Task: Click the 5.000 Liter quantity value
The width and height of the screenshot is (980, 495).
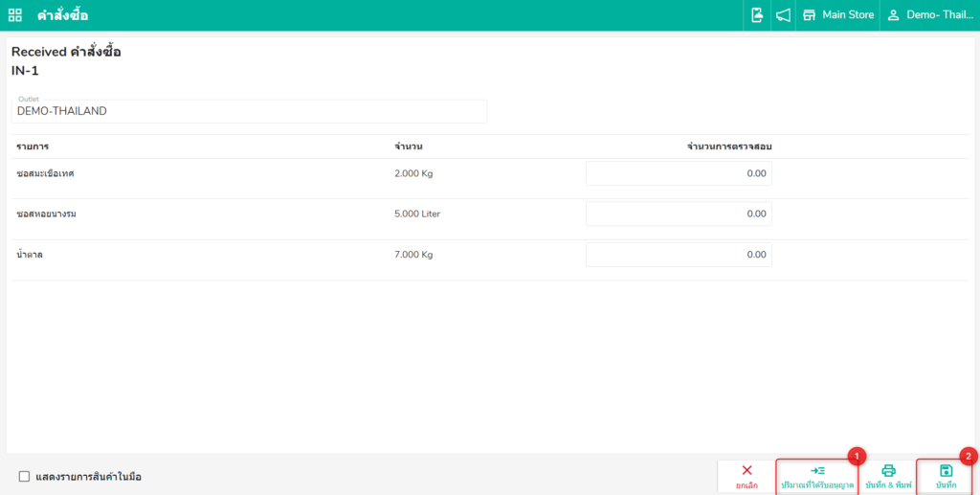Action: 417,214
